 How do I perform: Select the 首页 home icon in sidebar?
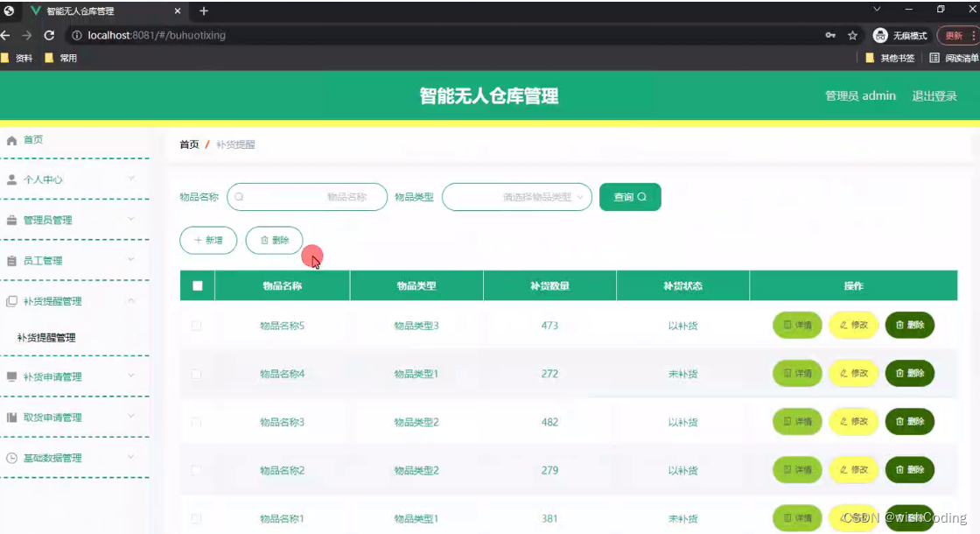[x=11, y=139]
